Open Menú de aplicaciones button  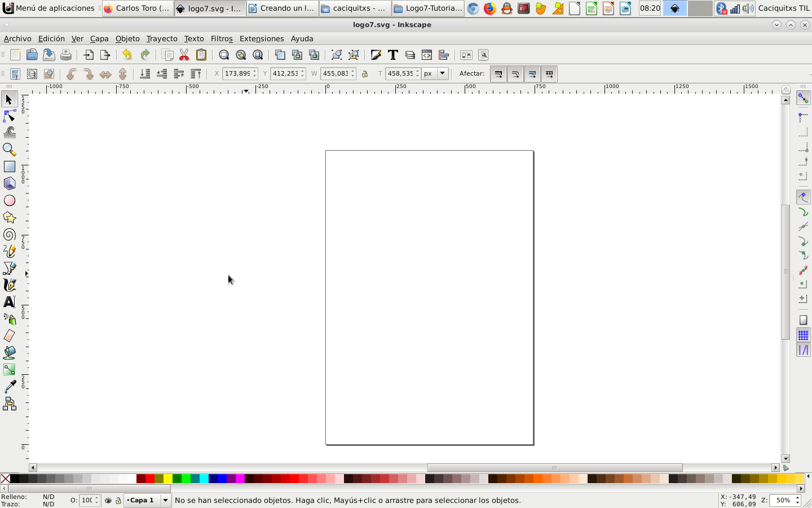click(x=50, y=8)
